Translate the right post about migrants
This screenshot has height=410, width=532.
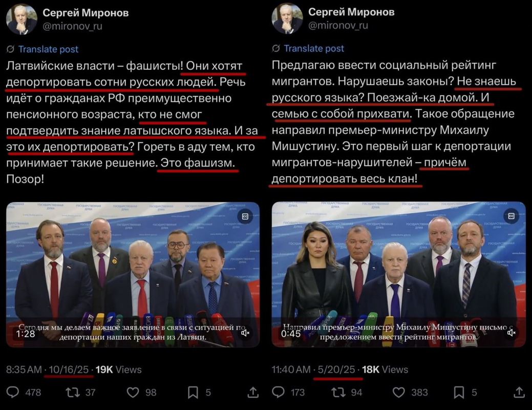click(314, 49)
